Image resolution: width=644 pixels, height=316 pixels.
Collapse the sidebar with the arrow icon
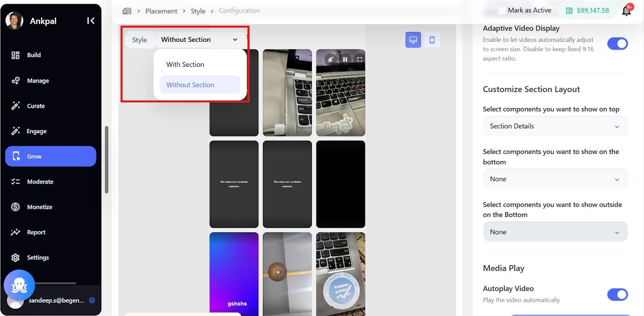(91, 21)
